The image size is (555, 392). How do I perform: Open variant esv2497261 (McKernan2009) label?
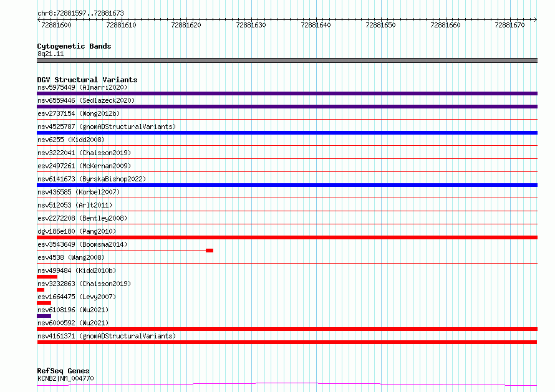pyautogui.click(x=84, y=166)
